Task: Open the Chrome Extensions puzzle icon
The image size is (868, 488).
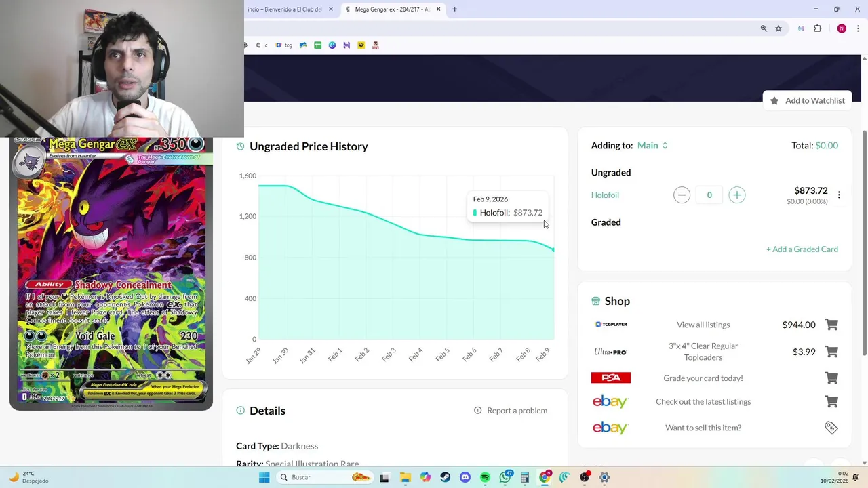Action: (x=817, y=28)
